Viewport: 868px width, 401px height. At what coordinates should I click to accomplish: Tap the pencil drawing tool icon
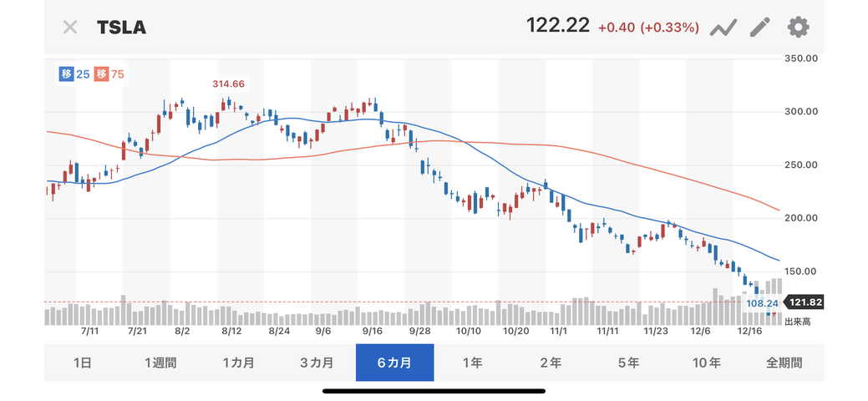click(x=759, y=28)
